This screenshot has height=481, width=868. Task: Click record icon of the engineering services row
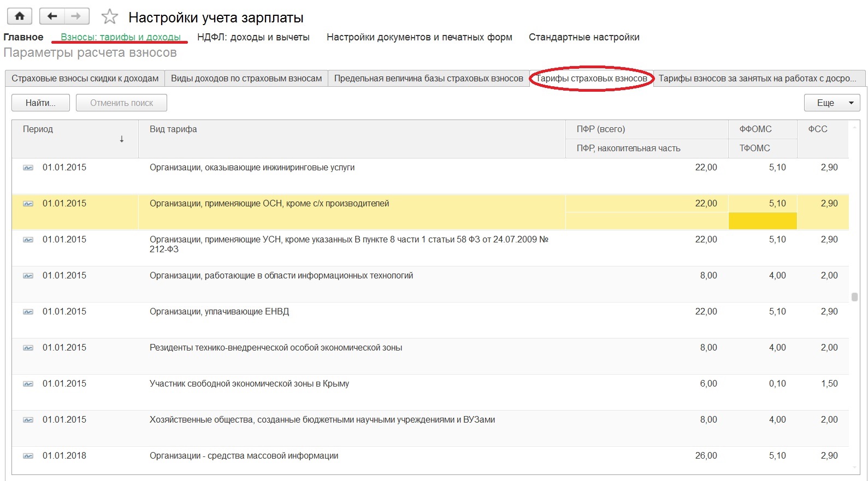tap(28, 168)
